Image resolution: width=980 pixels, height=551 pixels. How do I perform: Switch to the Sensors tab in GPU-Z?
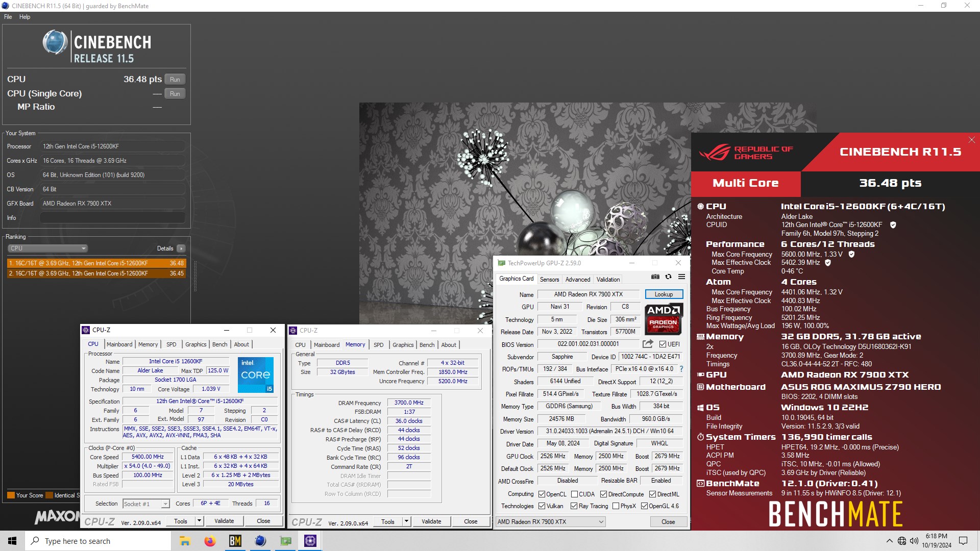click(549, 280)
